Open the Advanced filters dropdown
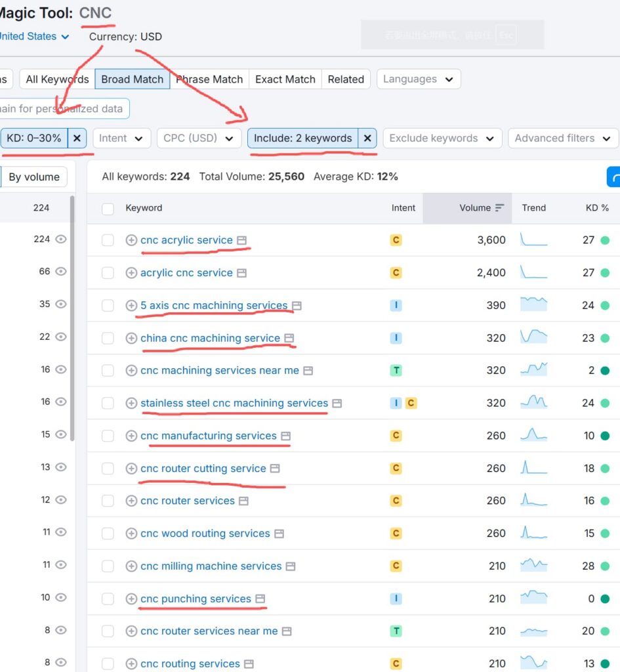This screenshot has width=620, height=672. (563, 138)
